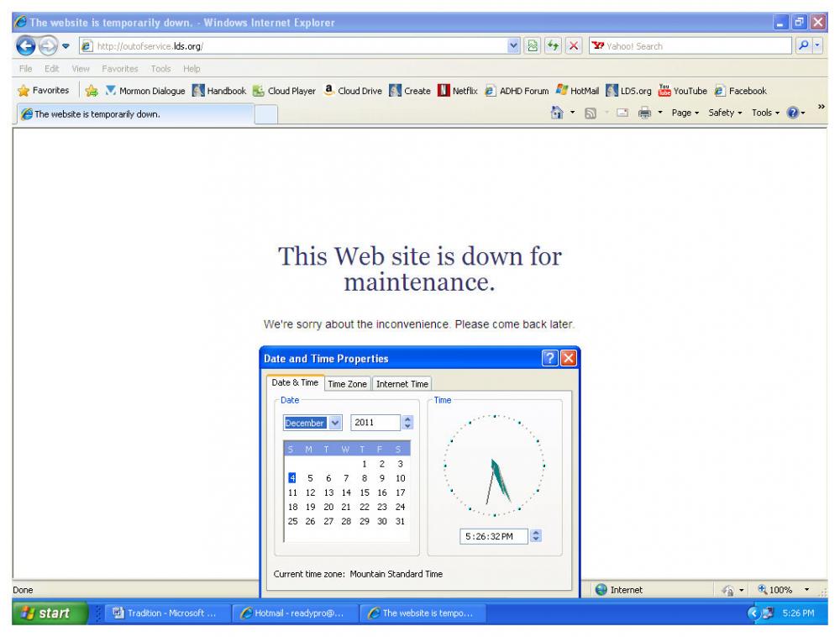Open the Favorites menu in menu bar
Screen dimensions: 840x637
point(120,69)
